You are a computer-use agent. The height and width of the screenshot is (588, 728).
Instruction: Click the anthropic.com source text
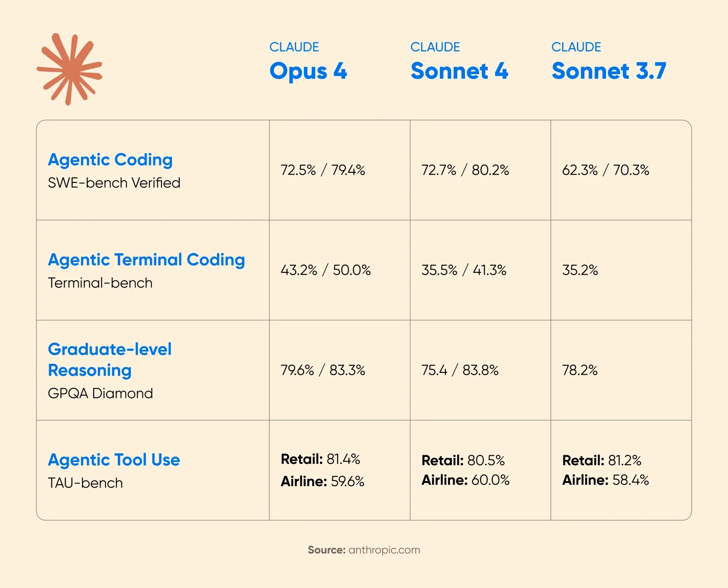tap(384, 550)
